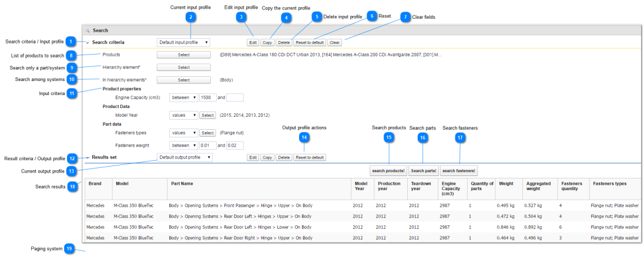This screenshot has width=644, height=260.
Task: Select Rear Door Left Hinges Lower row
Action: 363,227
